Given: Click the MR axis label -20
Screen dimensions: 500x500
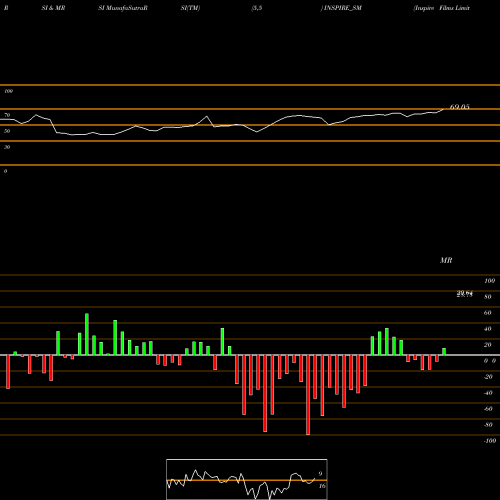Looking at the screenshot, I should (488, 377).
